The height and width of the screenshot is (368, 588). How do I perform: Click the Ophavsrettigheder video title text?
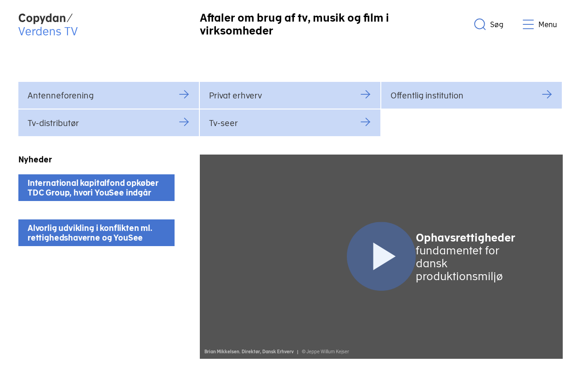click(465, 238)
